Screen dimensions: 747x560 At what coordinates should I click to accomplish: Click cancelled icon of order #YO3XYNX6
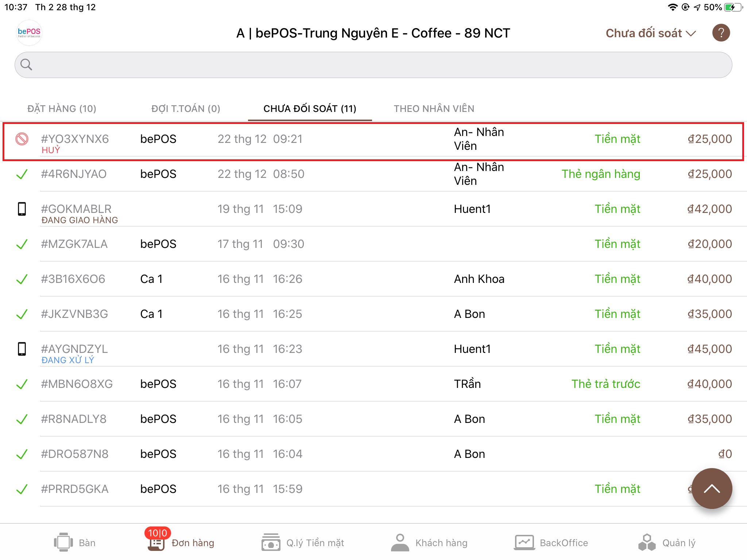click(22, 139)
